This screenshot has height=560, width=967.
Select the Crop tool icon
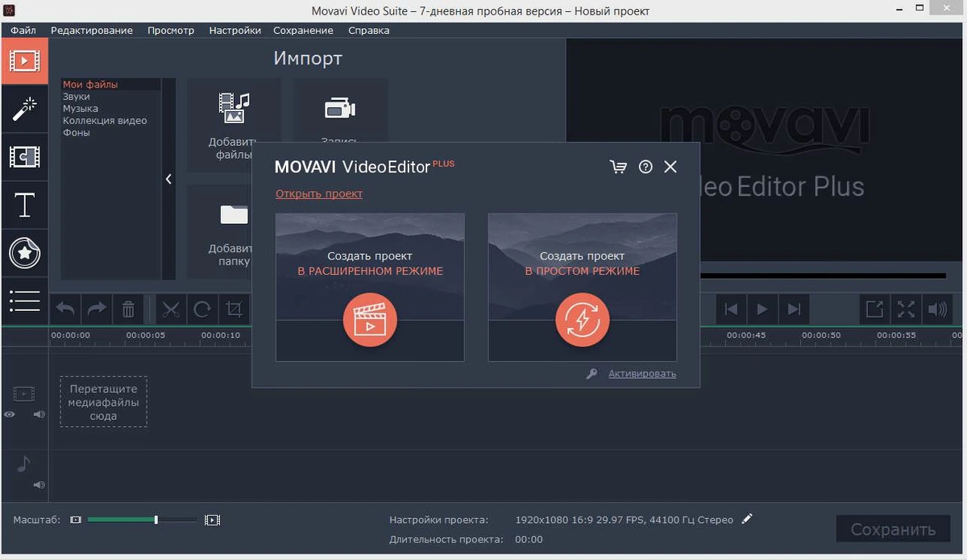click(x=234, y=309)
